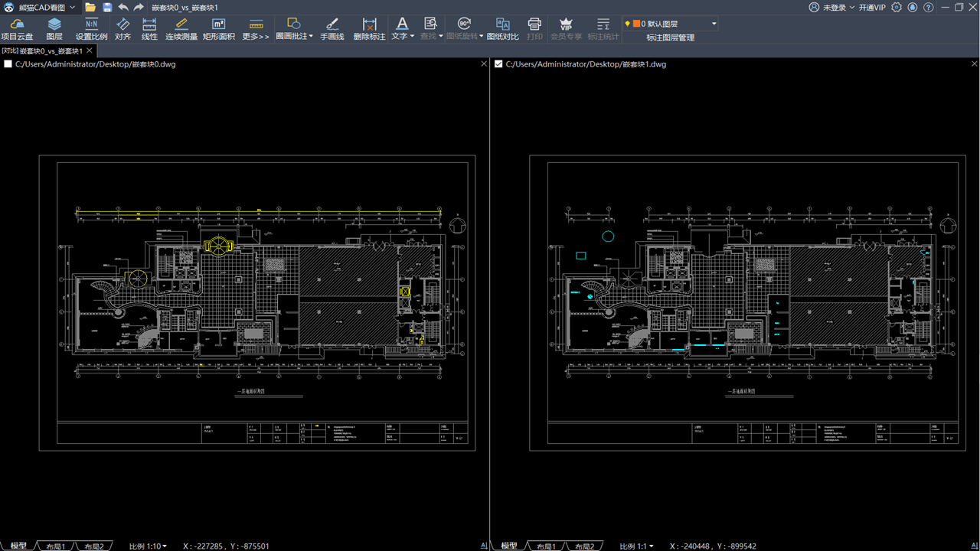Toggle the layer lightbulb visibility icon
The width and height of the screenshot is (980, 551).
click(x=628, y=24)
